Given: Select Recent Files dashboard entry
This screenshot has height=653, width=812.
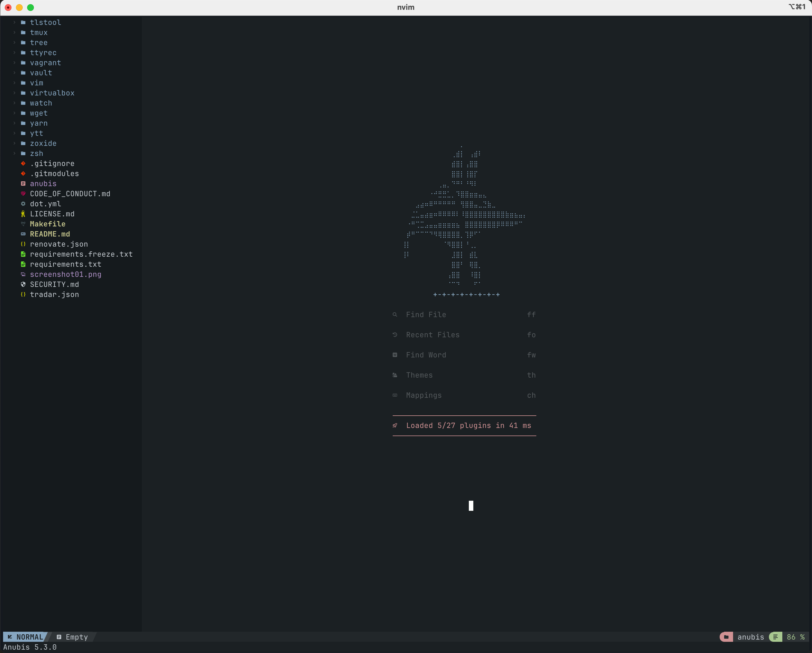Looking at the screenshot, I should [x=433, y=335].
